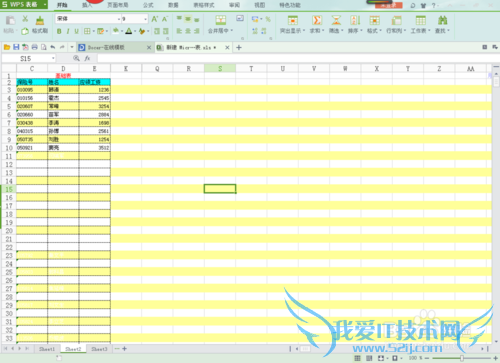Open the 数据 Data tab
Screen dimensions: 500x363
[173, 5]
